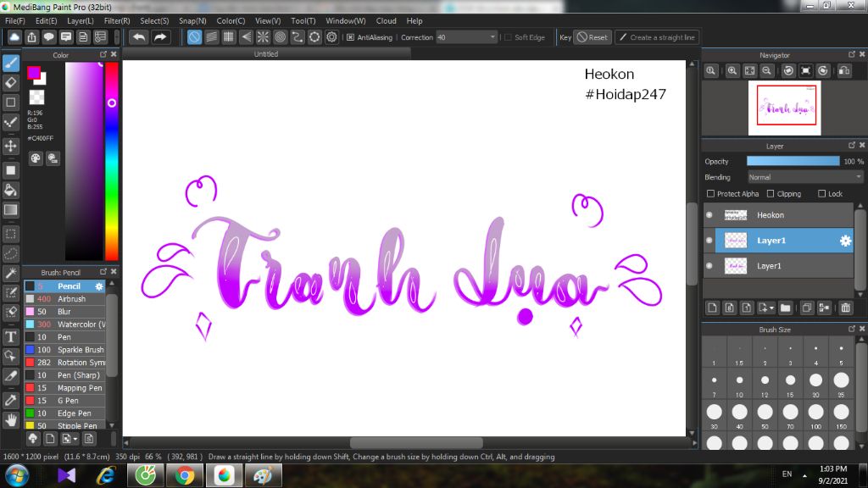868x488 pixels.
Task: Zoom in using Navigator magnifier plus
Action: [732, 71]
